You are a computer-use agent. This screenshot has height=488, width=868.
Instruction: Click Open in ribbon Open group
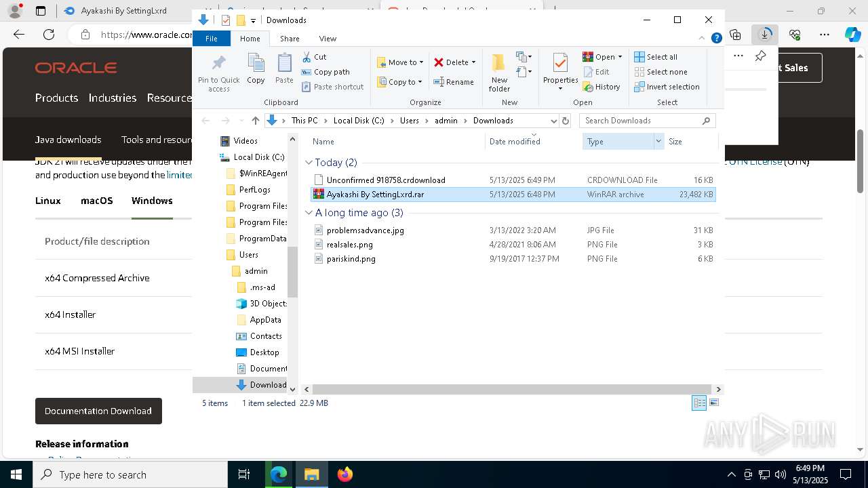tap(602, 57)
